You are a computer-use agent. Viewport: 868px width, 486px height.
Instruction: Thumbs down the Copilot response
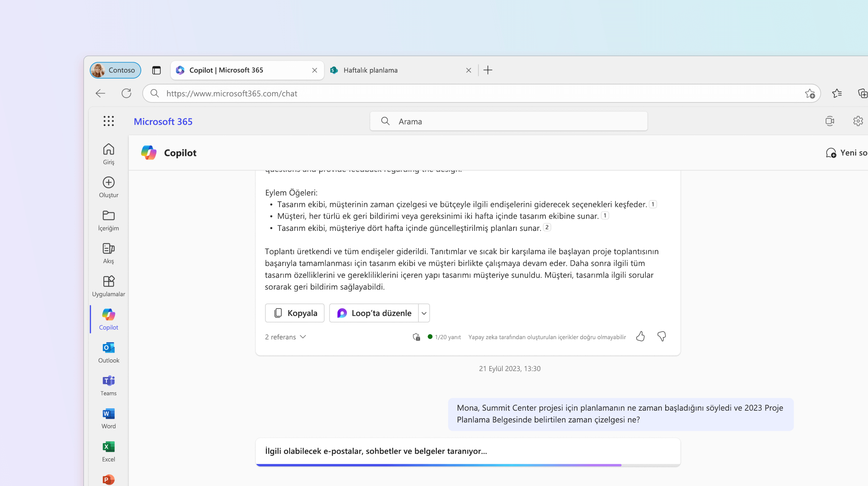[x=661, y=336]
